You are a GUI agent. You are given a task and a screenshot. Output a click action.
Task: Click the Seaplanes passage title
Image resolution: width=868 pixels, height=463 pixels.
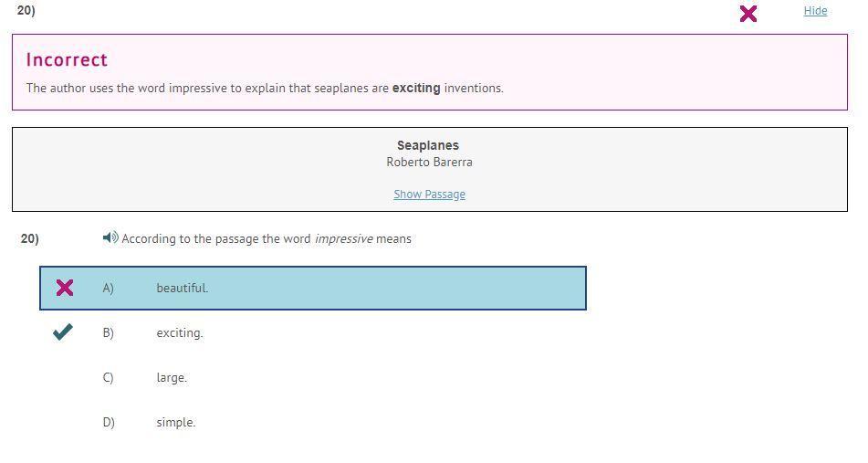click(x=428, y=145)
